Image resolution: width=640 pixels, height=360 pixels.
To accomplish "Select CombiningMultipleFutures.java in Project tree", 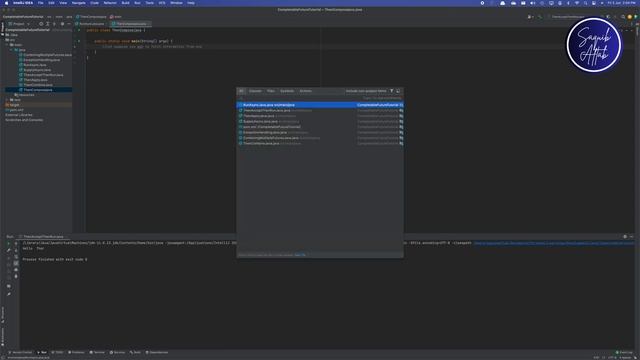I will pyautogui.click(x=47, y=55).
